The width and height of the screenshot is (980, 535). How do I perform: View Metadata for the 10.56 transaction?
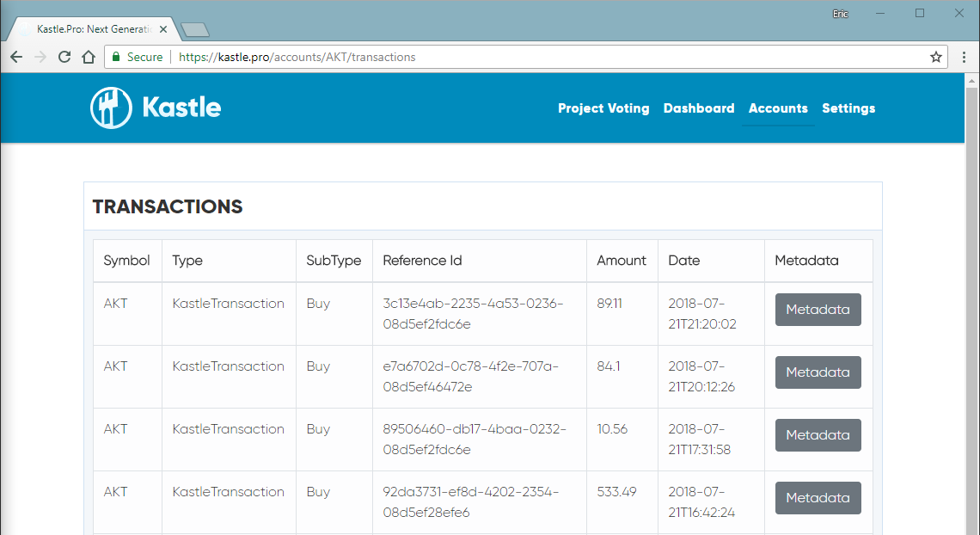pos(818,435)
